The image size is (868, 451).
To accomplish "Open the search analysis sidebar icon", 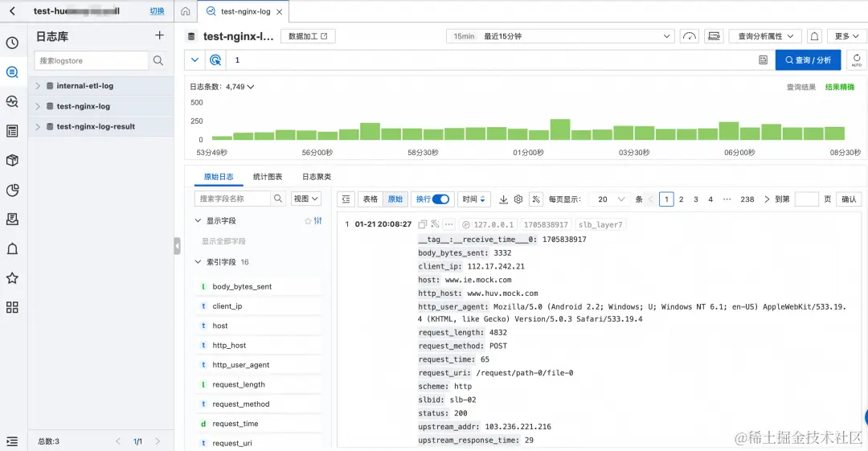I will 12,101.
